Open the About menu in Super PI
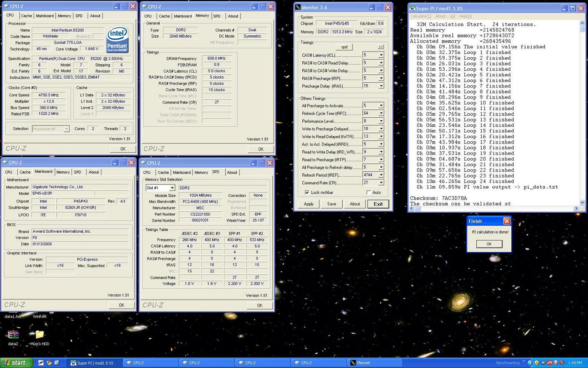Image resolution: width=588 pixels, height=368 pixels. point(445,16)
